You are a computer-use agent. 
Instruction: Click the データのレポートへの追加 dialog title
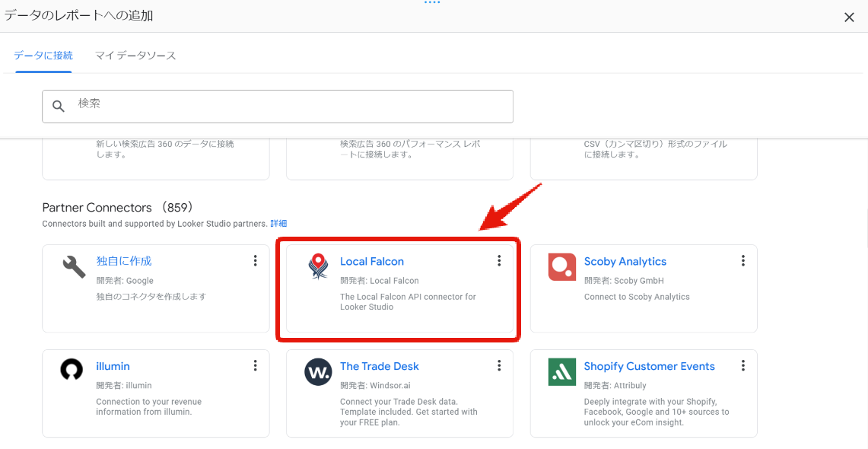tap(78, 16)
